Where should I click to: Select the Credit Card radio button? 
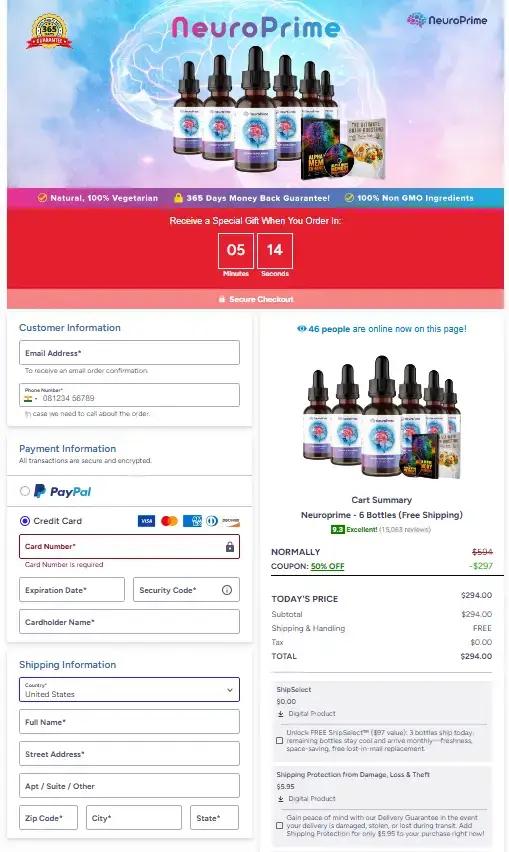click(24, 521)
